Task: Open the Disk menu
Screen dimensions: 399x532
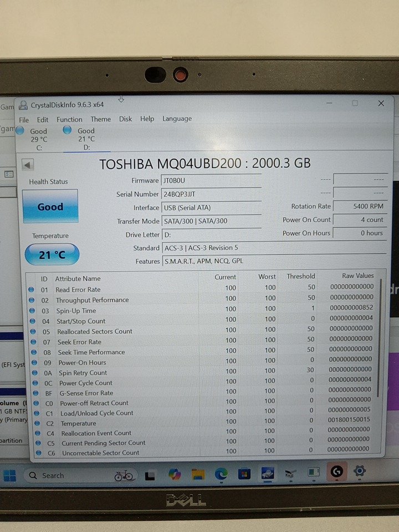Action: coord(125,119)
